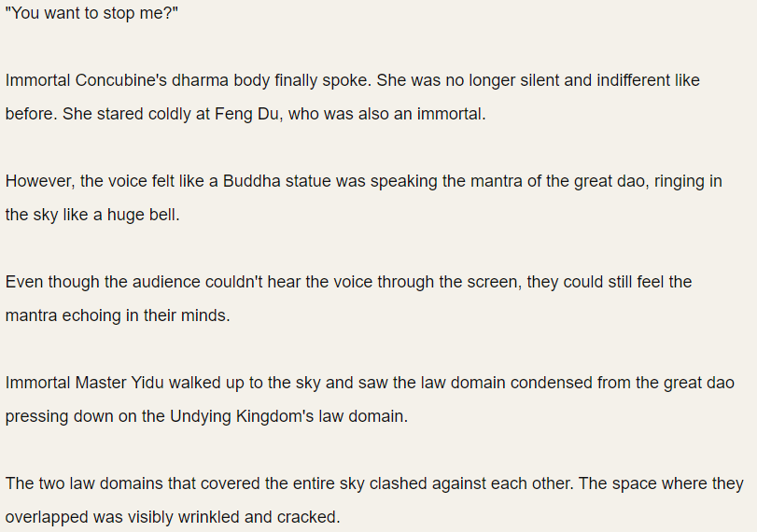This screenshot has height=532, width=757.
Task: Click the word "immortal." ending second paragraph
Action: point(452,114)
